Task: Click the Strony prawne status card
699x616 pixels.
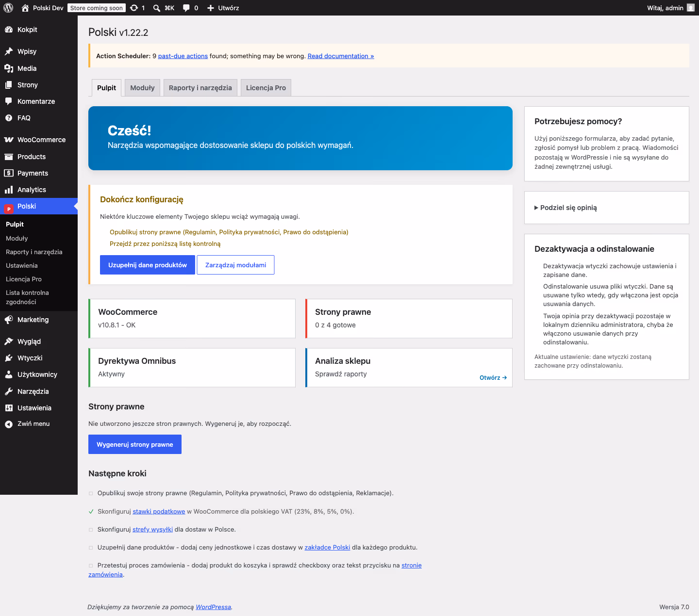Action: coord(409,318)
